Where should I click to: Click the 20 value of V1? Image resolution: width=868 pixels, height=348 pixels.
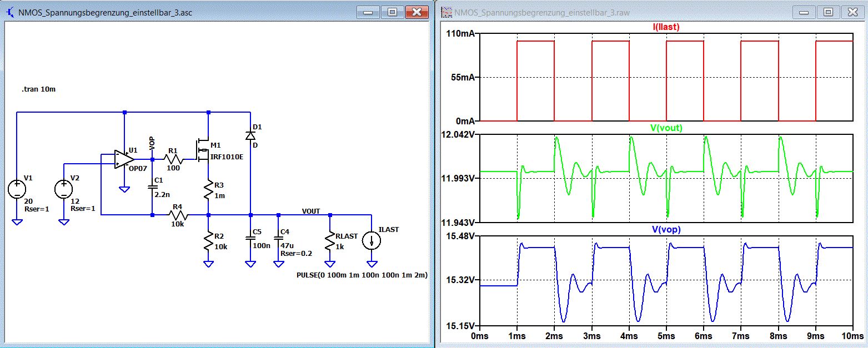click(27, 201)
